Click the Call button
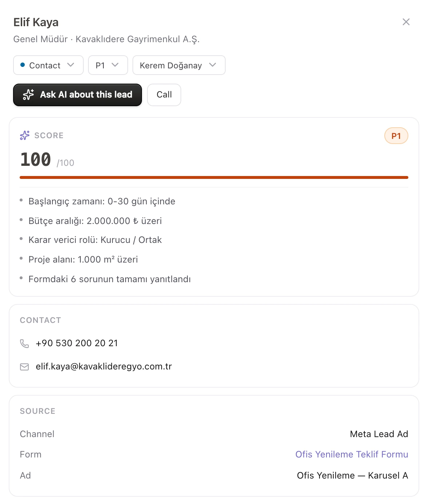428x504 pixels. click(x=164, y=95)
